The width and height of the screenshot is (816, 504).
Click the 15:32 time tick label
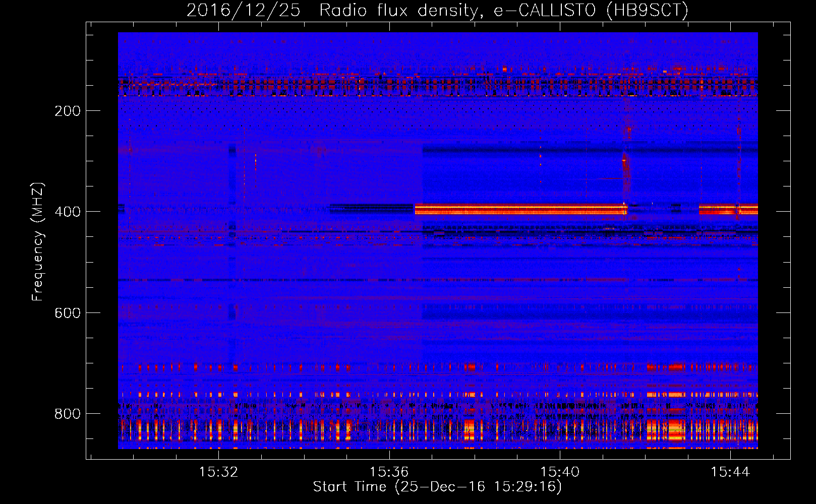tap(218, 472)
